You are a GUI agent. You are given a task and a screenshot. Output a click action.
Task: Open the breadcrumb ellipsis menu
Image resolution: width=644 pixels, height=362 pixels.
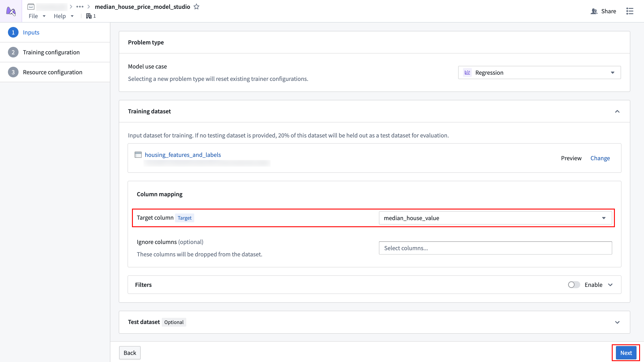coord(80,7)
